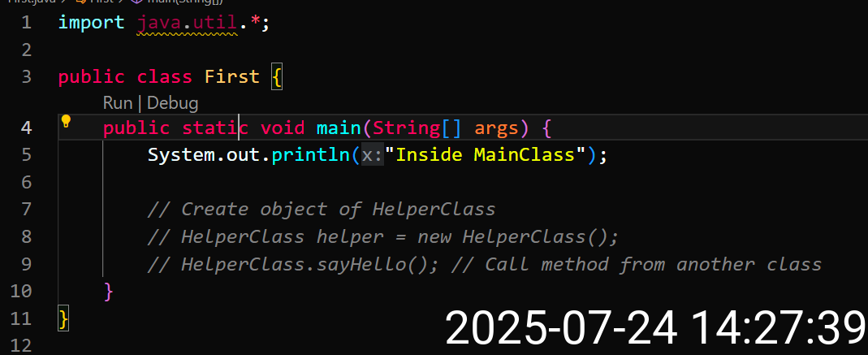Viewport: 868px width, 355px height.
Task: Click the Debug CodeLens above main
Action: tap(172, 103)
